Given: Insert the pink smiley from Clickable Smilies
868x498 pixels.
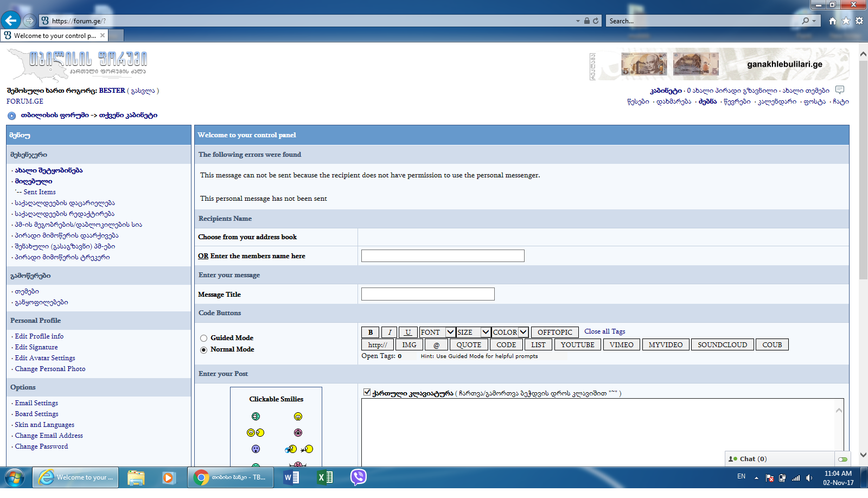Looking at the screenshot, I should tap(298, 433).
